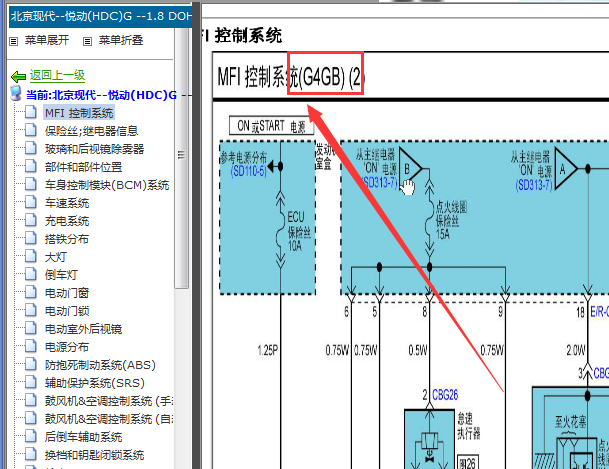Screen dimensions: 609x469
Task: Click the page icon next to 电源分布
Action: point(31,346)
